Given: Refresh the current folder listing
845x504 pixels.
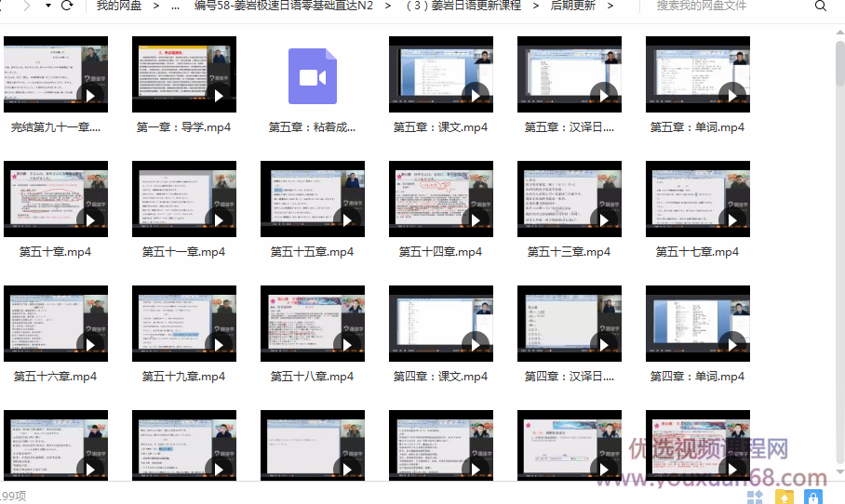Looking at the screenshot, I should point(67,6).
